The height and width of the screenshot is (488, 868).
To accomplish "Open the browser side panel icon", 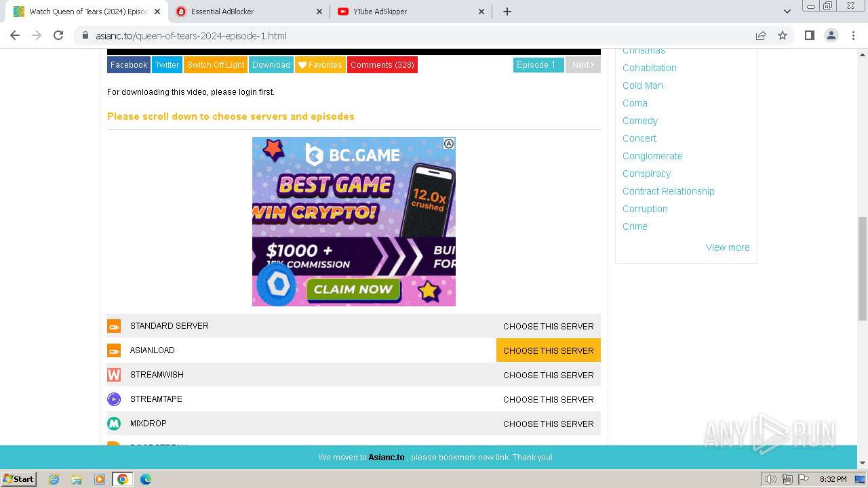I will pyautogui.click(x=809, y=35).
